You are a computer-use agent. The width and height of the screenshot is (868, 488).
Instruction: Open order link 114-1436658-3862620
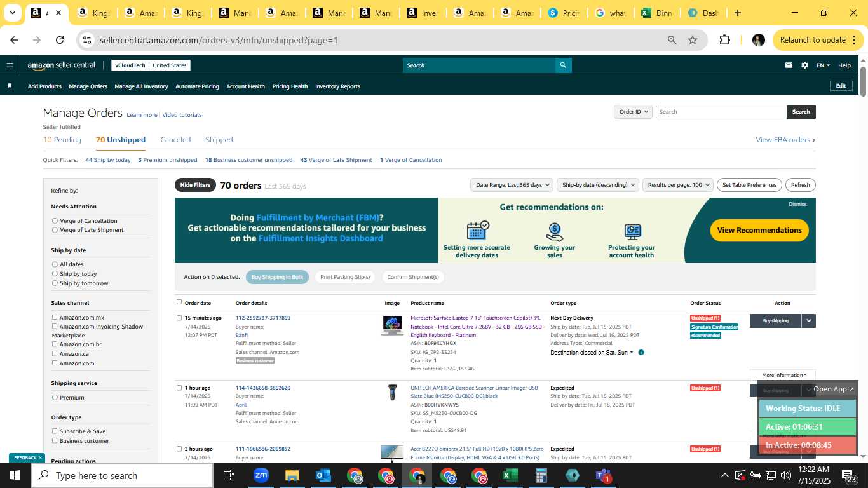[263, 388]
